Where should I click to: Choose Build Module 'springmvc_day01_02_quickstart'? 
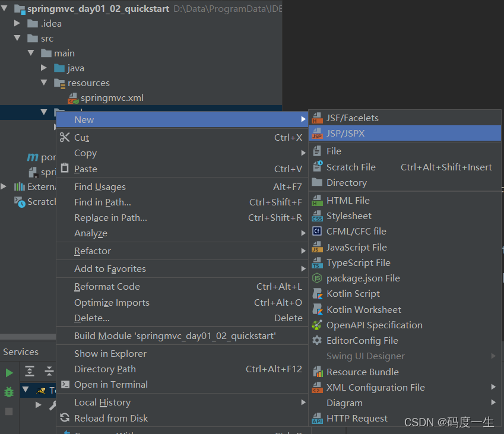click(x=182, y=336)
